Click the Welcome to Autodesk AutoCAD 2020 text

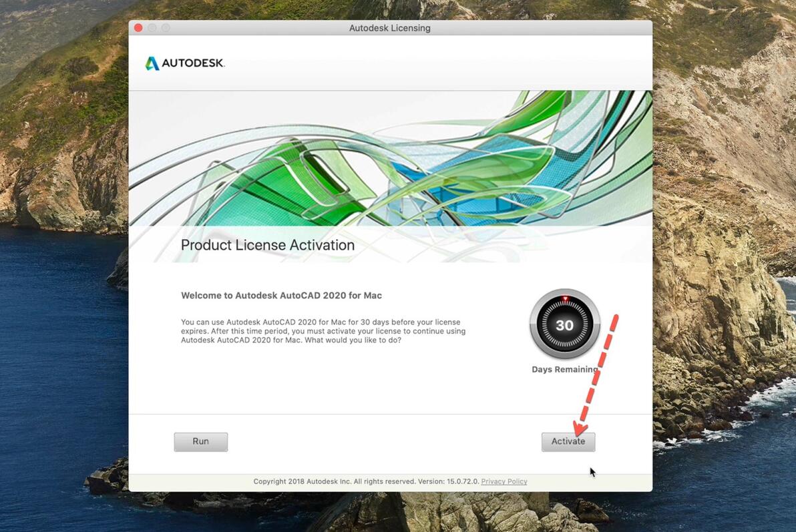[x=281, y=296]
